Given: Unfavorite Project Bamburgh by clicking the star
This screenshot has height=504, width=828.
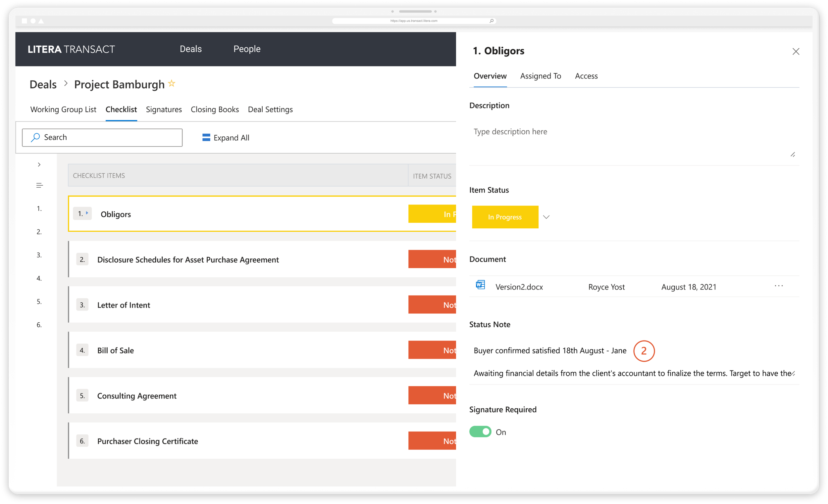Looking at the screenshot, I should pyautogui.click(x=171, y=83).
